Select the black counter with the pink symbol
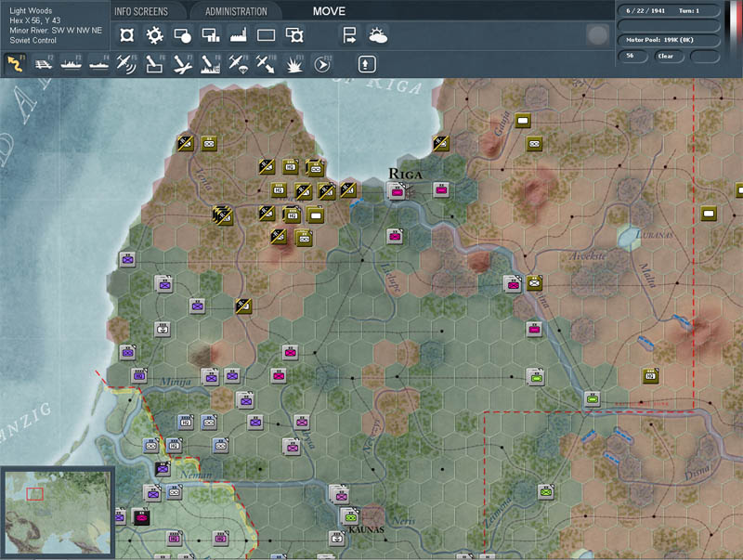This screenshot has width=743, height=560. click(141, 517)
